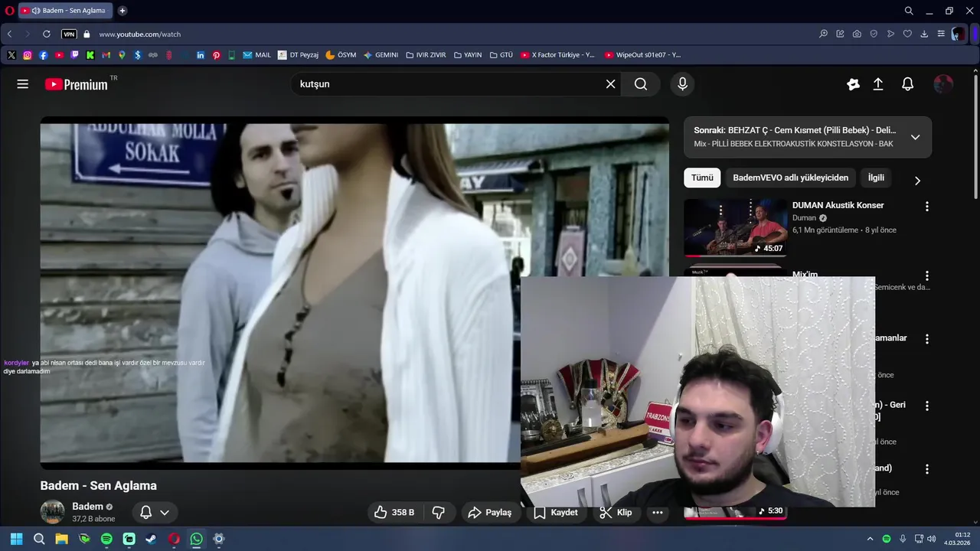The width and height of the screenshot is (980, 551).
Task: Expand the Sonraki mix playlist panel
Action: (915, 137)
